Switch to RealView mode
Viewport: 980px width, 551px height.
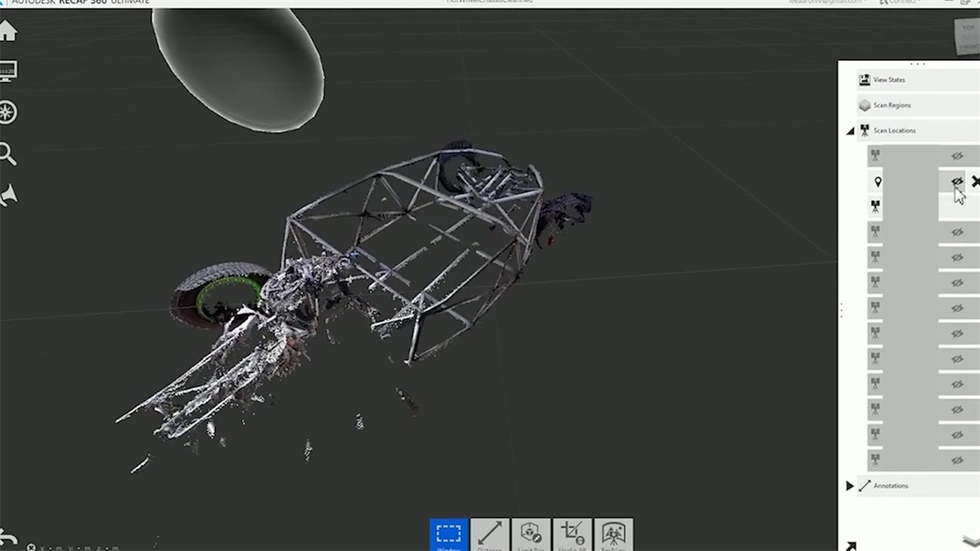point(614,535)
